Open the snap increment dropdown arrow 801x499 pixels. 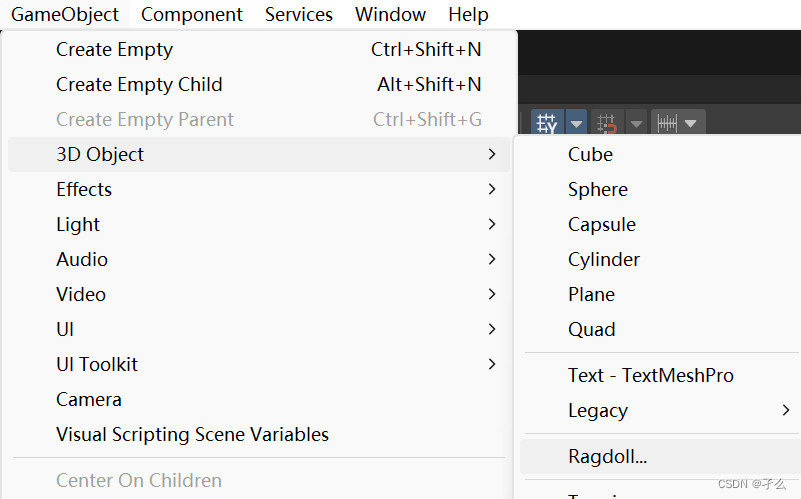point(636,124)
